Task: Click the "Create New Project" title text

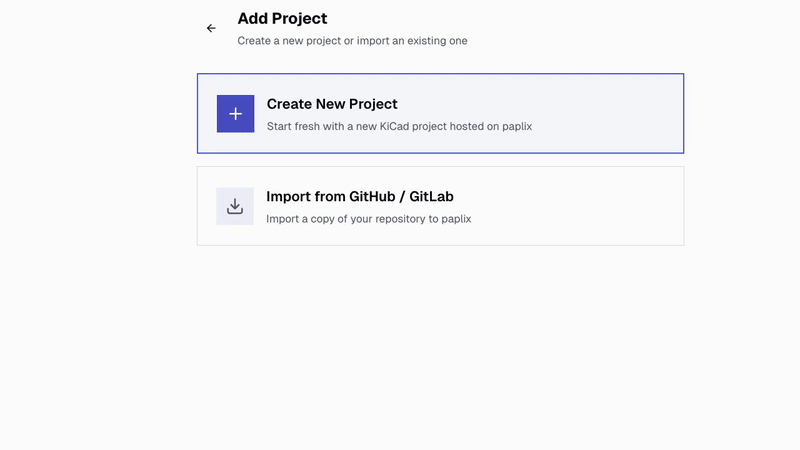Action: (332, 104)
